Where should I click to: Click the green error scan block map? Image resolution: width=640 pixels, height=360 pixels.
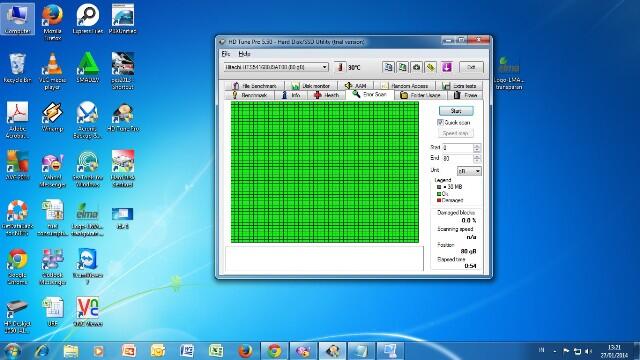point(324,172)
